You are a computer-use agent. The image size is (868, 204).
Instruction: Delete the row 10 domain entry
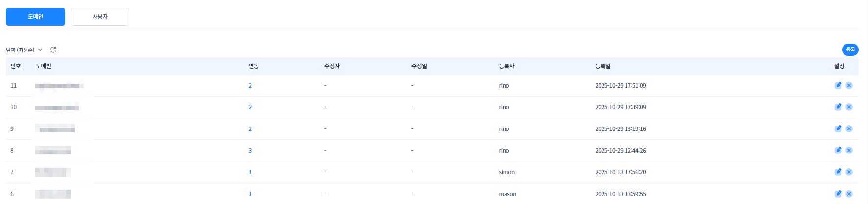point(849,107)
